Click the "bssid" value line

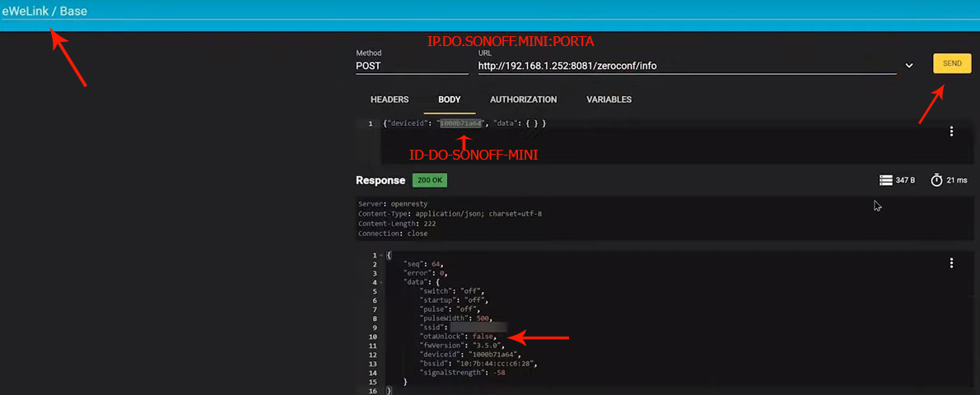tap(478, 364)
